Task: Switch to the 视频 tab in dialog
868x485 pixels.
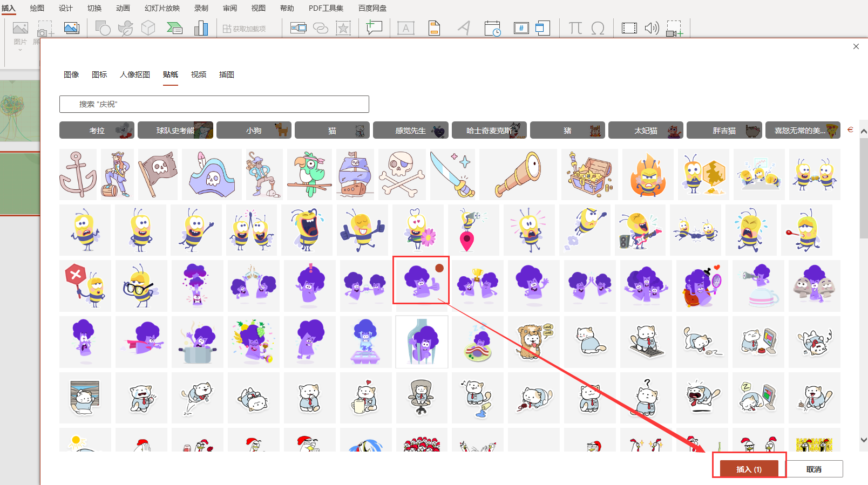Action: 199,74
